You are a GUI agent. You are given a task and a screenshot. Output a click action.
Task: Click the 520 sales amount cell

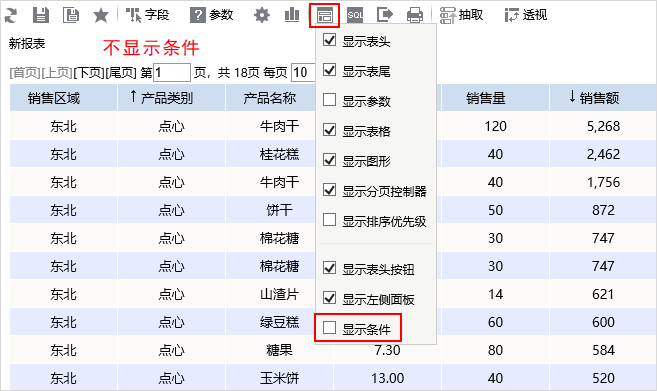[603, 378]
